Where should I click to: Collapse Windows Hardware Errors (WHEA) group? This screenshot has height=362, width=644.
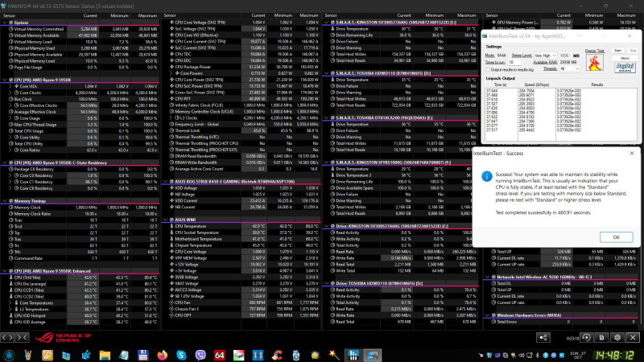488,315
